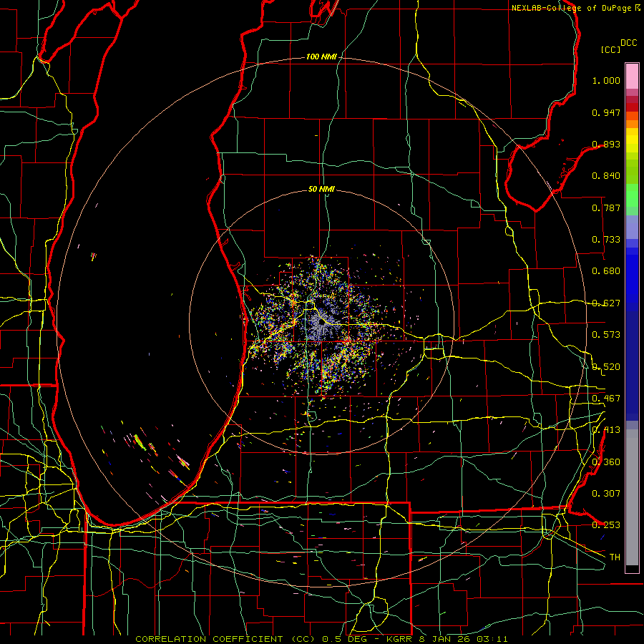
Task: Pick the red band of the color scale
Action: click(632, 107)
